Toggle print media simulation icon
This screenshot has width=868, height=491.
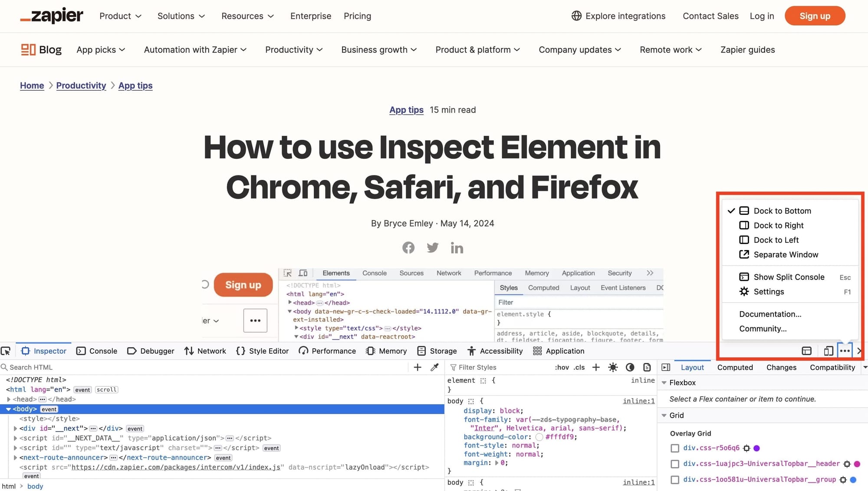pyautogui.click(x=646, y=367)
